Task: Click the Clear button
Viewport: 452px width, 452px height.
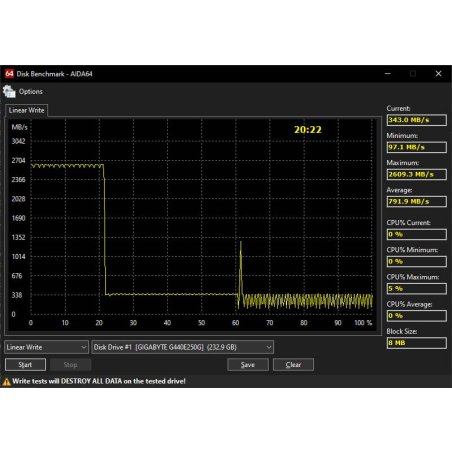Action: 293,365
